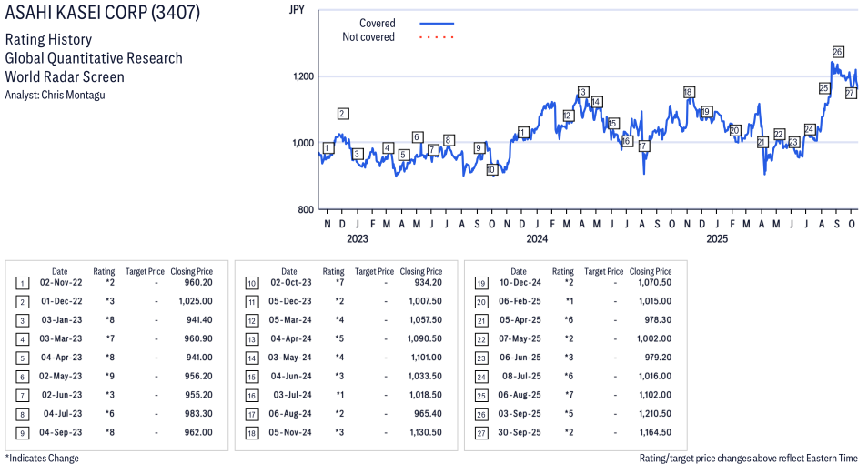
Task: Select the row number 10 box in the table
Action: 252,283
